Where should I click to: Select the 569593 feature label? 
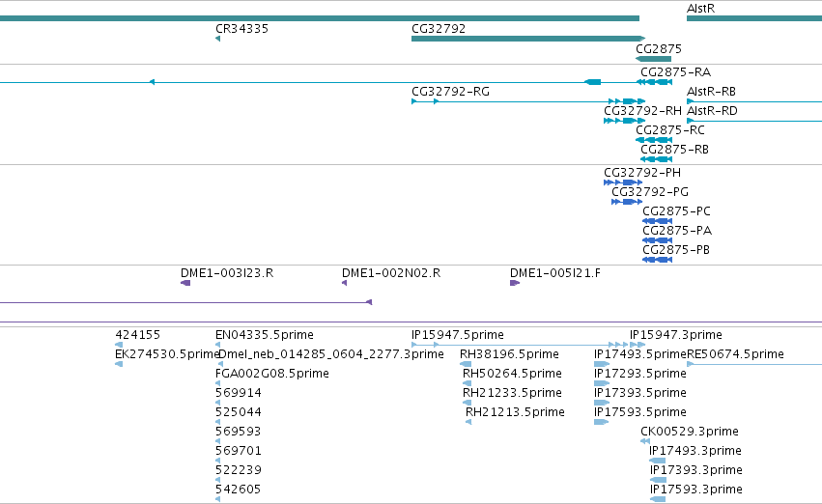coord(239,432)
